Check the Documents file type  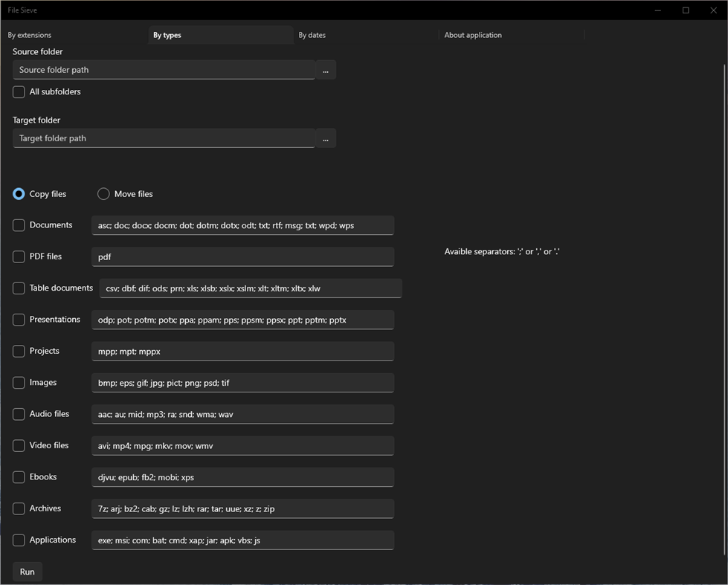pyautogui.click(x=18, y=224)
